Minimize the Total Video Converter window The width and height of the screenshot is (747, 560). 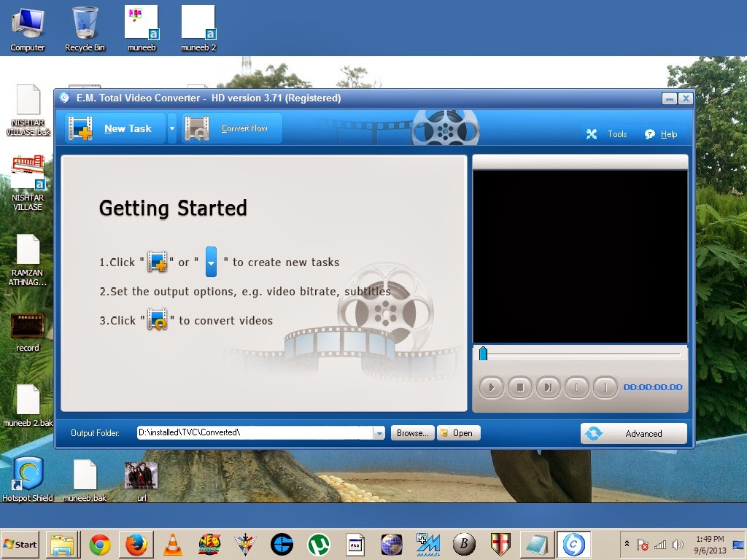tap(670, 98)
